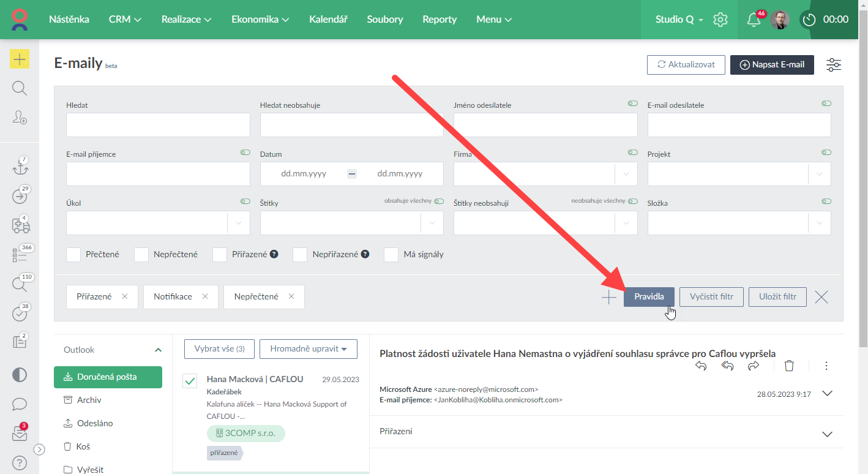Open the settings gear icon

point(720,20)
